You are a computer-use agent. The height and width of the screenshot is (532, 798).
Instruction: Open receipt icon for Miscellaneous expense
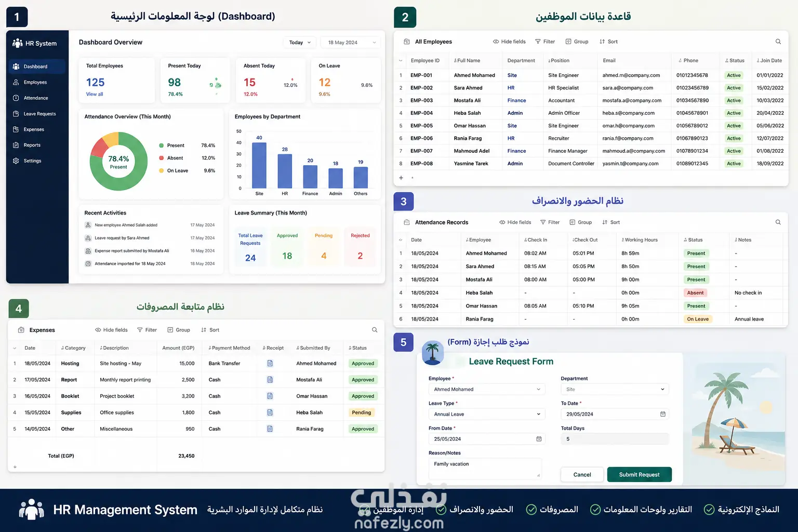pos(270,429)
